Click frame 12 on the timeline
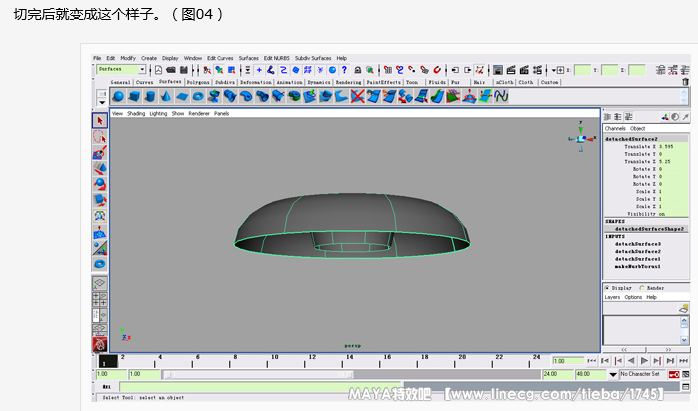698x411 pixels. coord(312,357)
